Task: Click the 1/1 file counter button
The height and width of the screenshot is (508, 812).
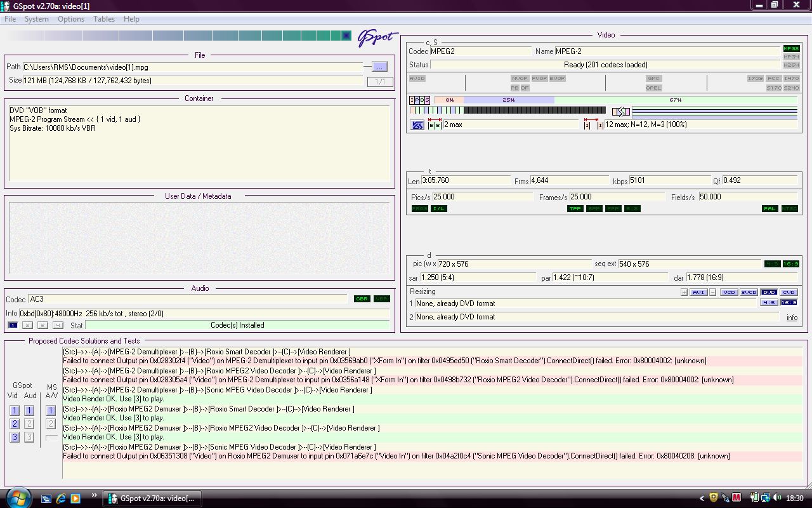Action: coord(380,81)
